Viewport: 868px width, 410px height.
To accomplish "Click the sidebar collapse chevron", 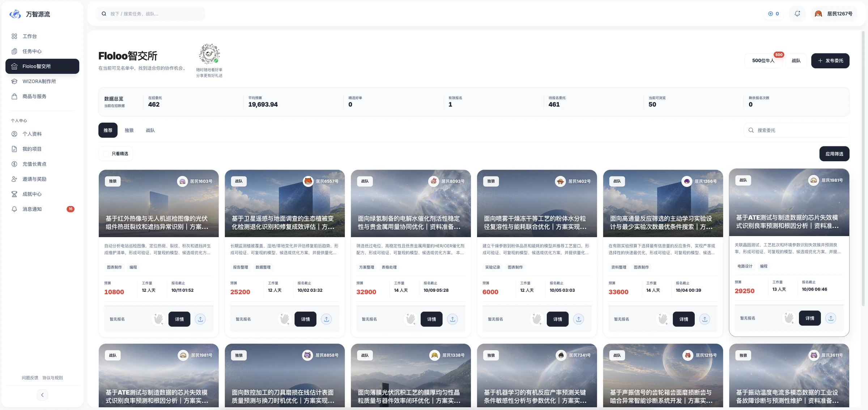I will [x=42, y=395].
